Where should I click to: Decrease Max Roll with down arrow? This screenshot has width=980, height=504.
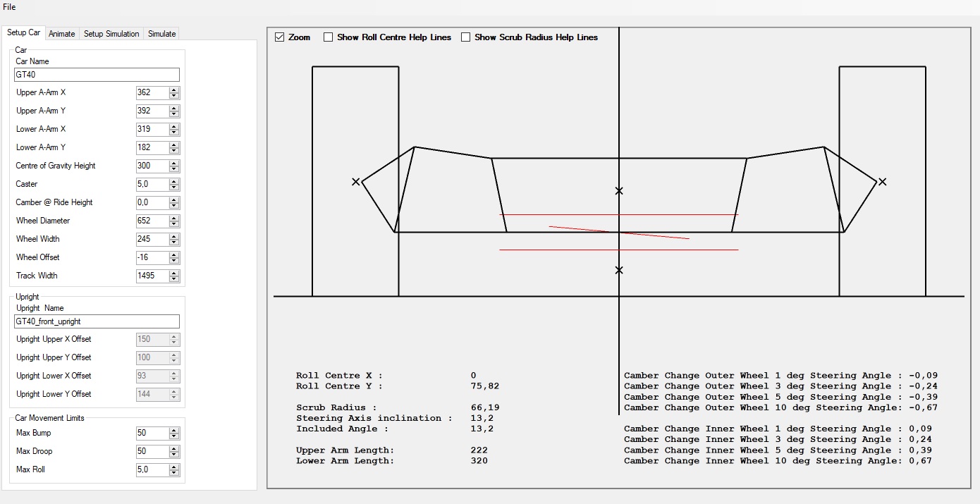coord(174,472)
